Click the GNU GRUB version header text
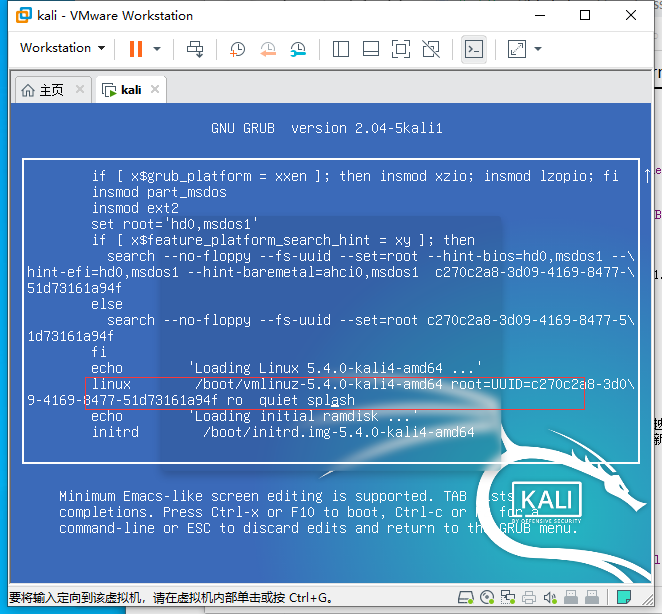The height and width of the screenshot is (614, 662). click(327, 128)
